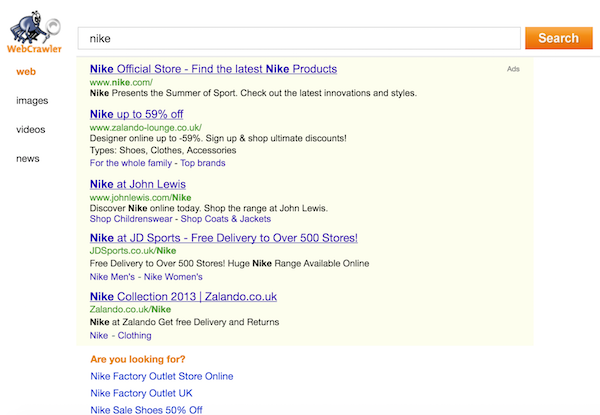Switch to the images tab
600x415 pixels.
point(32,101)
